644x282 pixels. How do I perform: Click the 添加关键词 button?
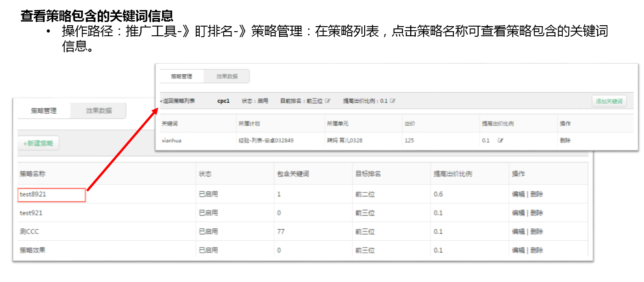click(x=609, y=101)
